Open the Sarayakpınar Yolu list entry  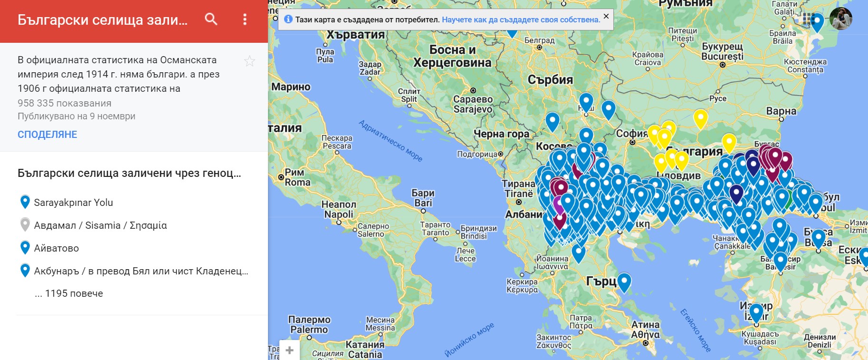[x=73, y=203]
